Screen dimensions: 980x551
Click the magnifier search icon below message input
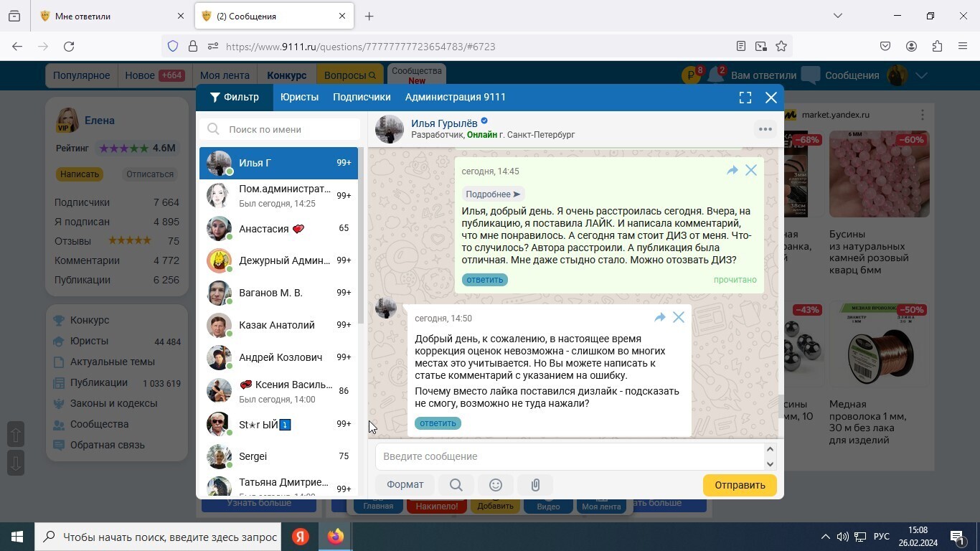coord(456,485)
